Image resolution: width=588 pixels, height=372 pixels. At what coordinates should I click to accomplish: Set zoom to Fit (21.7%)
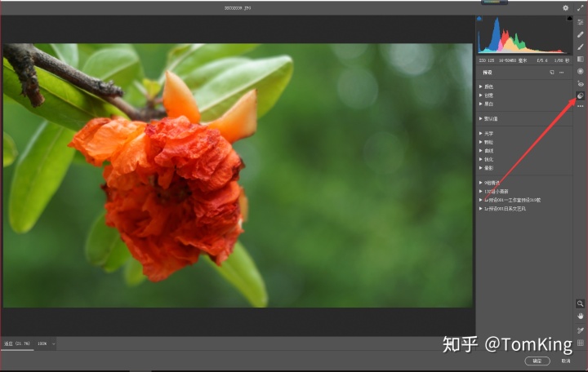17,343
